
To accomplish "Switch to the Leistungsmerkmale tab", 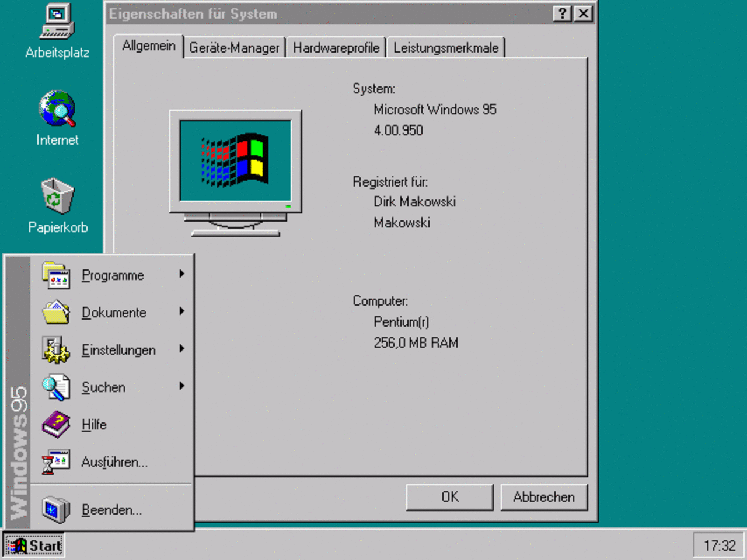I will click(446, 48).
